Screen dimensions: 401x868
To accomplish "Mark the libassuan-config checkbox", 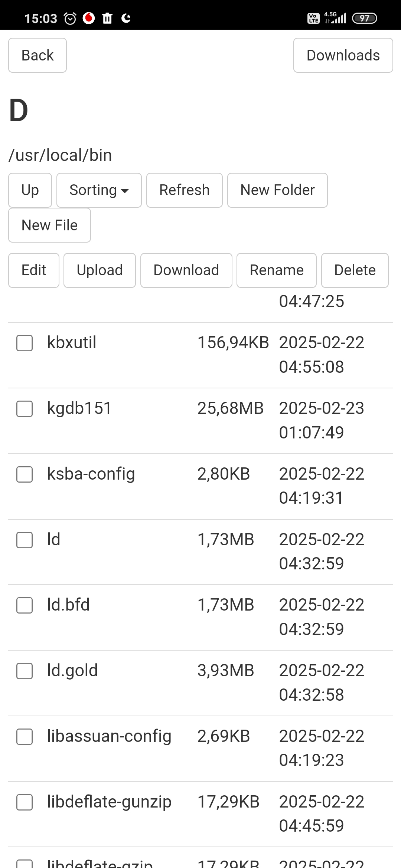I will click(x=25, y=737).
